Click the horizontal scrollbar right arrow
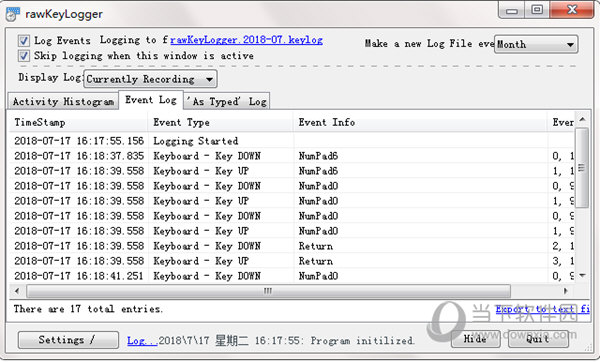 pyautogui.click(x=566, y=291)
